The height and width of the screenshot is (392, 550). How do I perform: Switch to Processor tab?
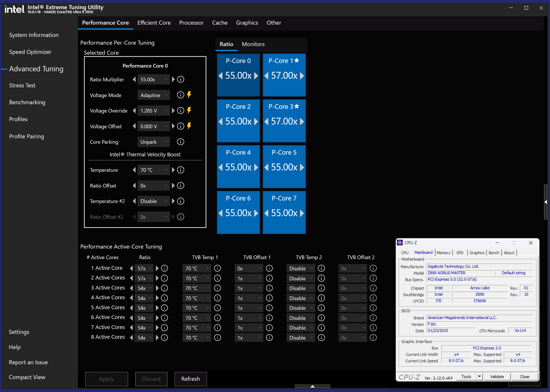pyautogui.click(x=191, y=23)
